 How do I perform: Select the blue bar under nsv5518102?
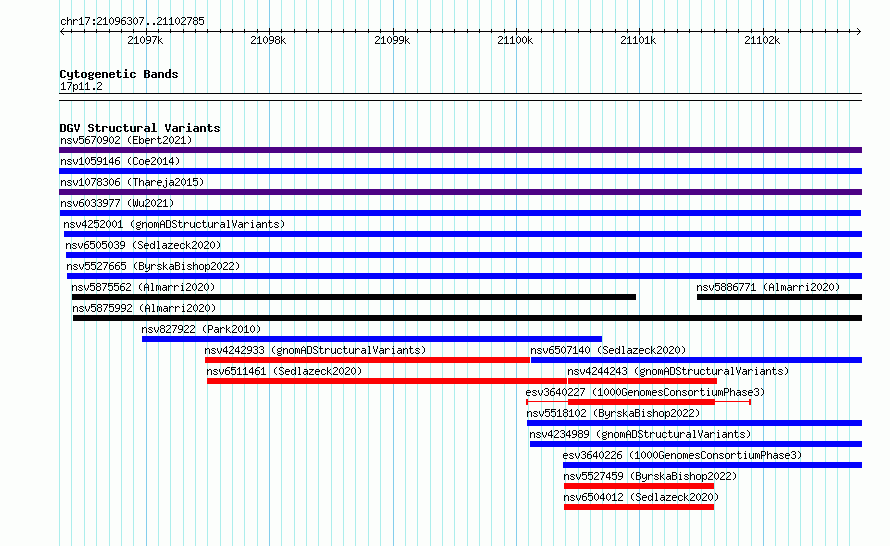click(x=694, y=423)
